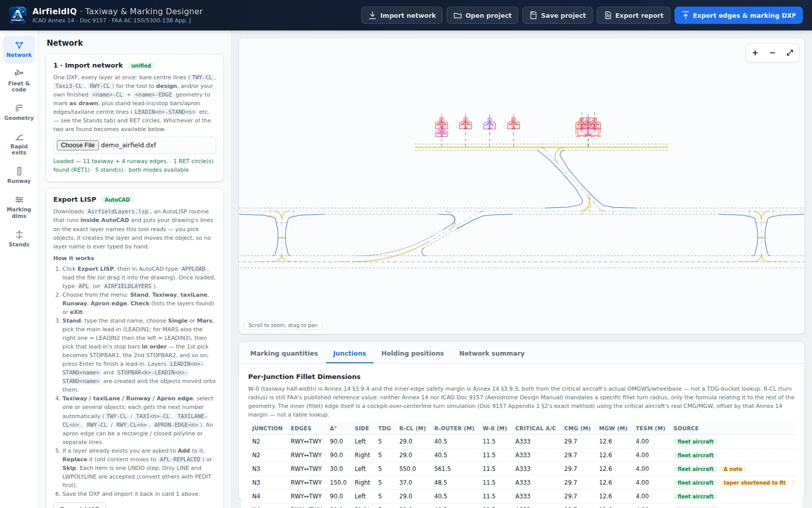Click the 550.0 R-CL value
812x508 pixels.
(407, 469)
